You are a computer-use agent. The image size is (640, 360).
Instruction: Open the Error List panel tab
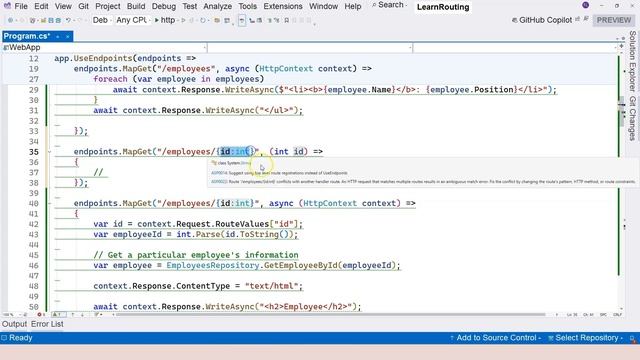[47, 324]
